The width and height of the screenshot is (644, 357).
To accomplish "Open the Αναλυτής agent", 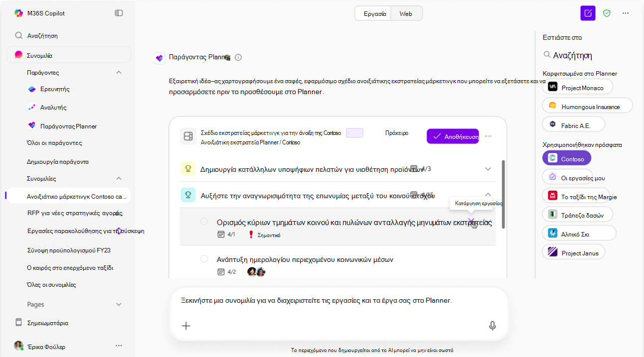I will pos(46,108).
